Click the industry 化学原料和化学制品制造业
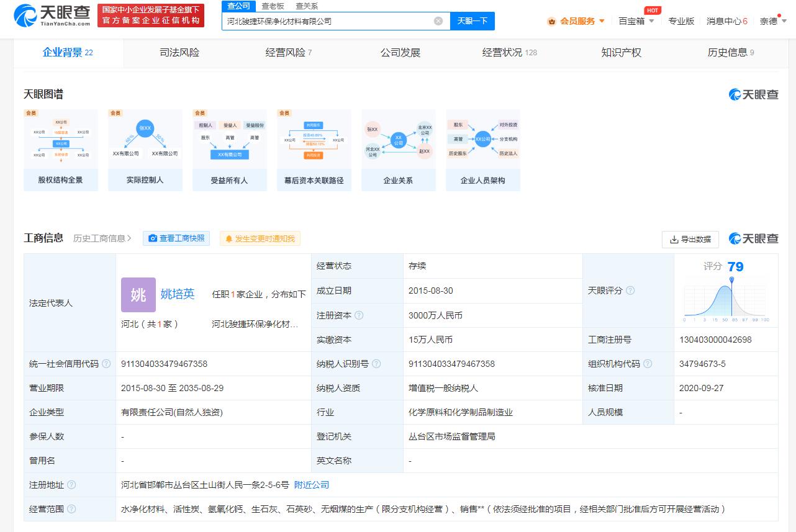796x532 pixels. 461,412
